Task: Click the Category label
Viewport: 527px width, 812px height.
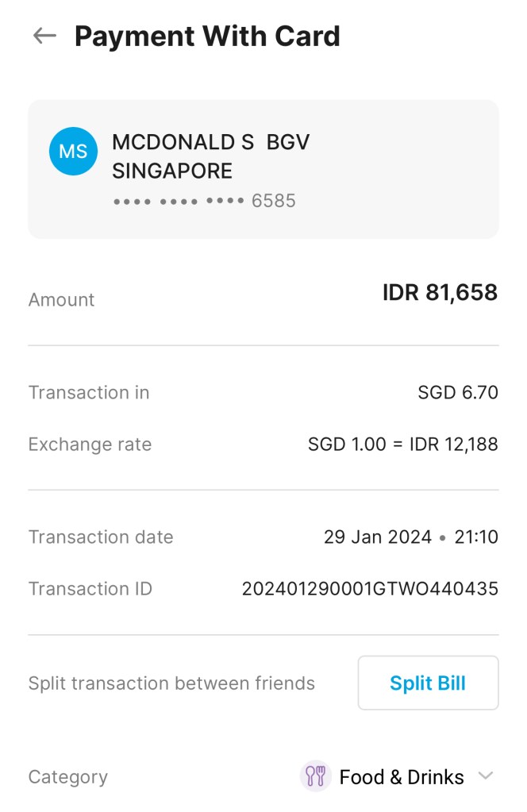Action: pyautogui.click(x=67, y=777)
